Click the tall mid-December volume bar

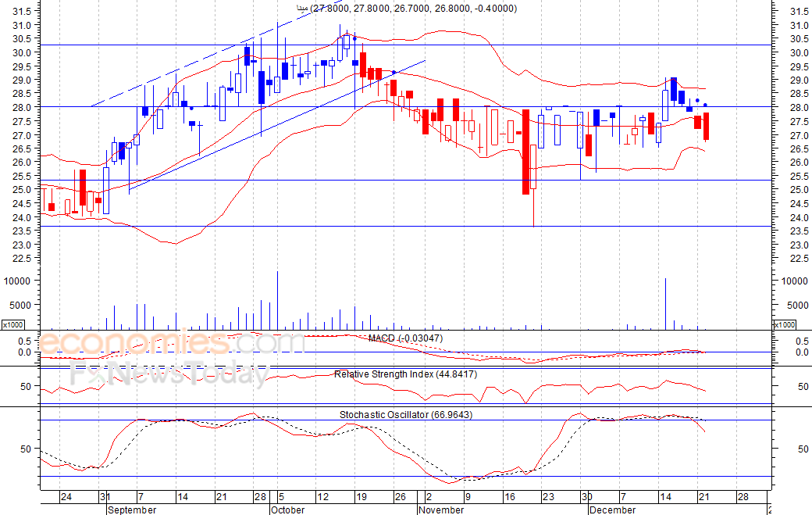pos(665,304)
